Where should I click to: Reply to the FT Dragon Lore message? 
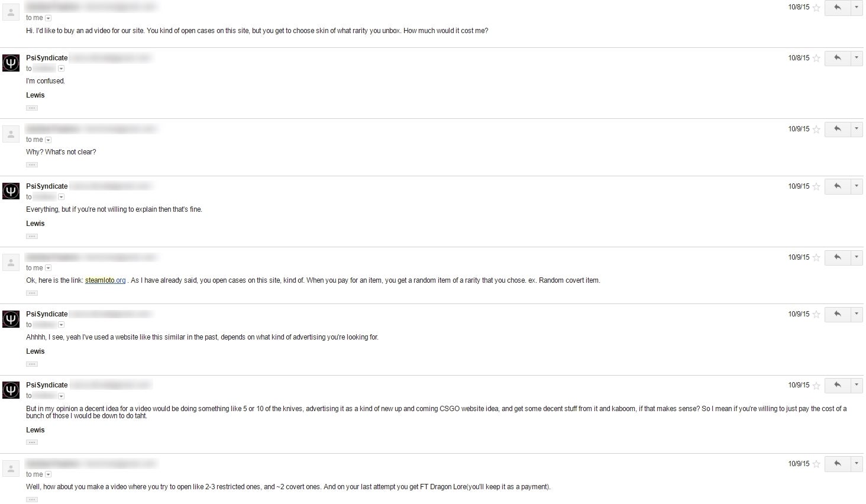point(837,464)
